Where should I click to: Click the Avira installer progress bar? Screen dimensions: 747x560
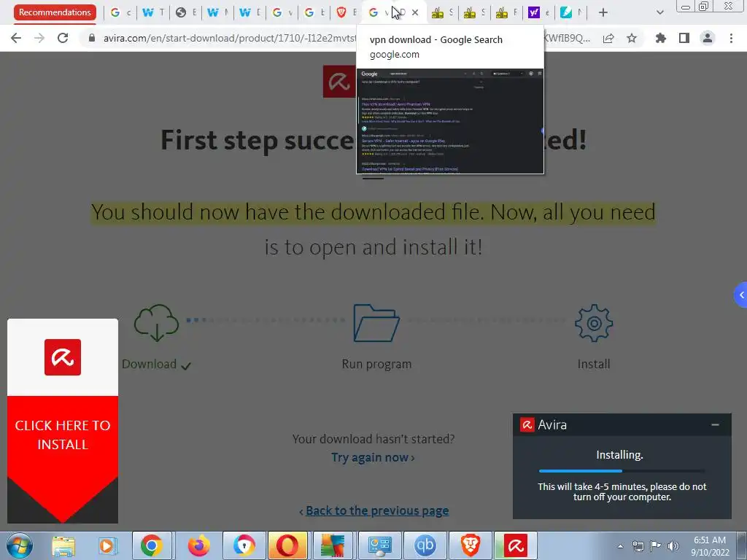click(x=622, y=471)
